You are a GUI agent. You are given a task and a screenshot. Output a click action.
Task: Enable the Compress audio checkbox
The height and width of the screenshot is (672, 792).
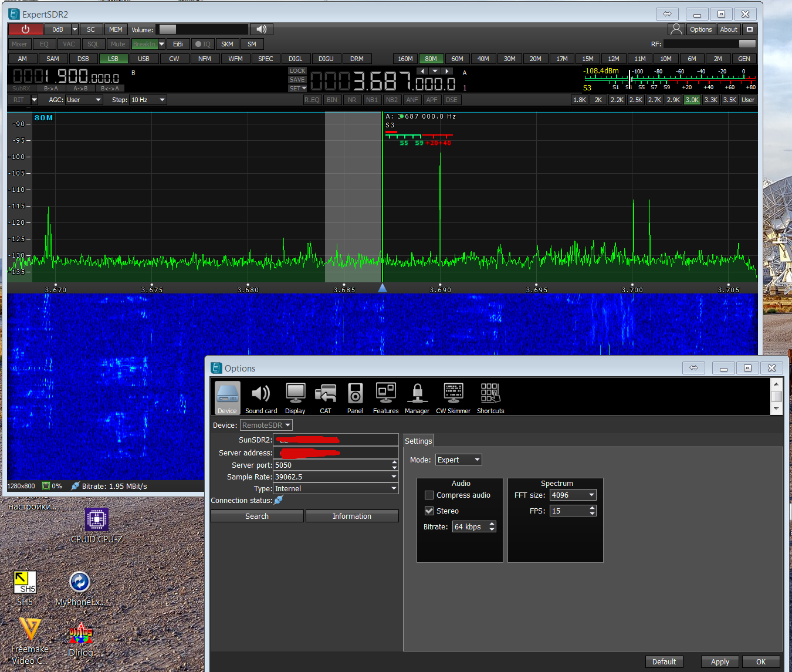(429, 495)
